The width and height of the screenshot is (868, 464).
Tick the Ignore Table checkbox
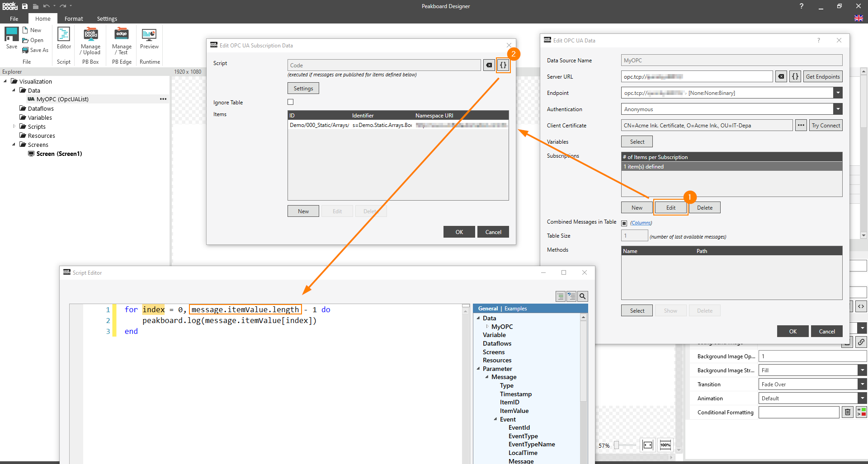[x=291, y=102]
